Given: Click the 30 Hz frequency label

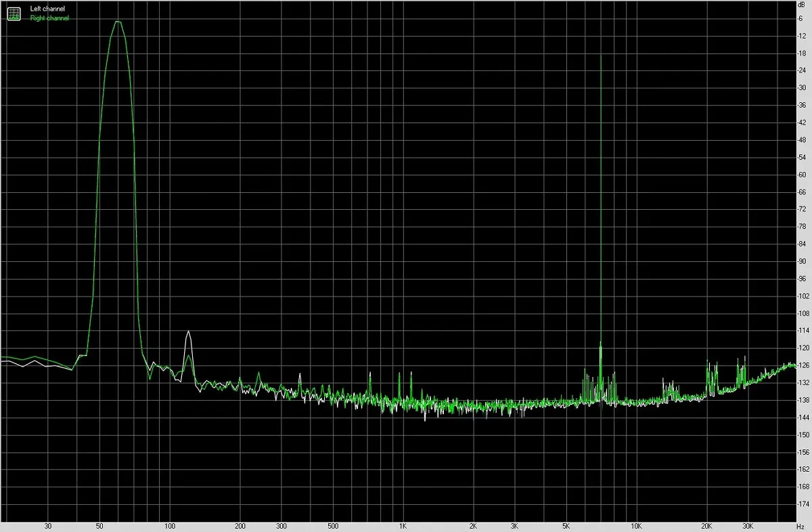Looking at the screenshot, I should click(47, 526).
